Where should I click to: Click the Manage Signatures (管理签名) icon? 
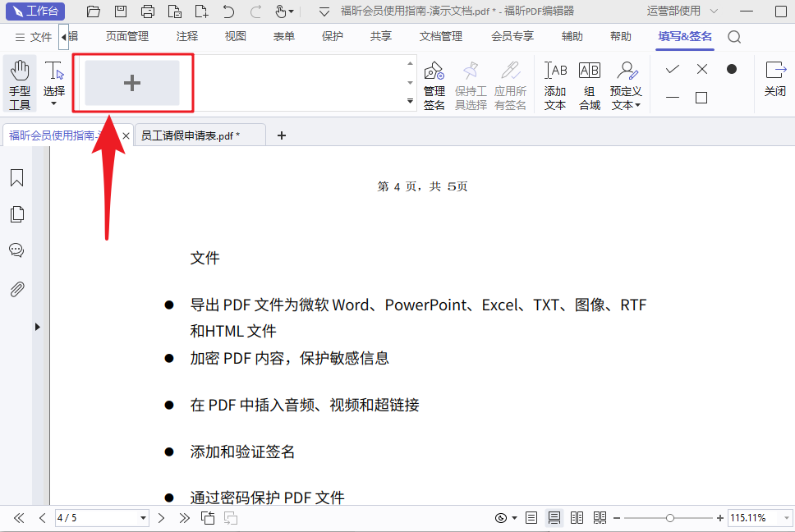[x=434, y=84]
